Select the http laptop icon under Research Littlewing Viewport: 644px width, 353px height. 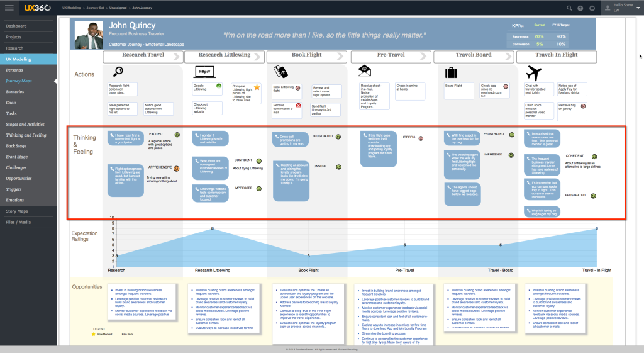click(204, 72)
